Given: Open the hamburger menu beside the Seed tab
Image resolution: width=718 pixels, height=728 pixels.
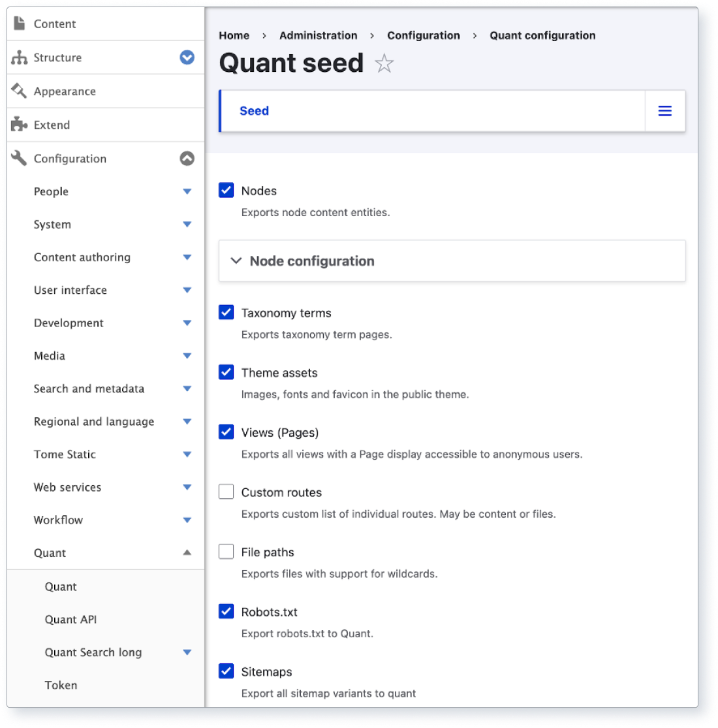Looking at the screenshot, I should [x=664, y=111].
